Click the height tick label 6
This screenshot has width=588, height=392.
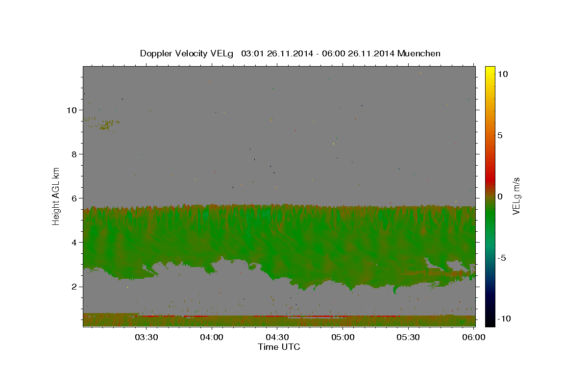tap(74, 198)
